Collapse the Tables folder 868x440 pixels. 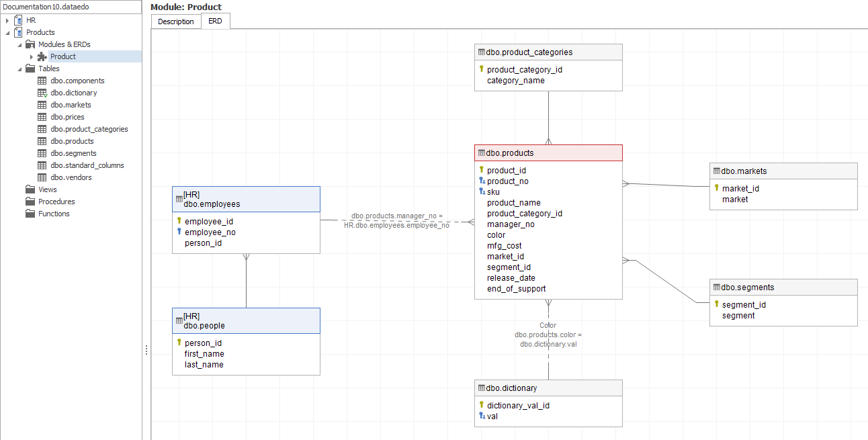tap(19, 69)
